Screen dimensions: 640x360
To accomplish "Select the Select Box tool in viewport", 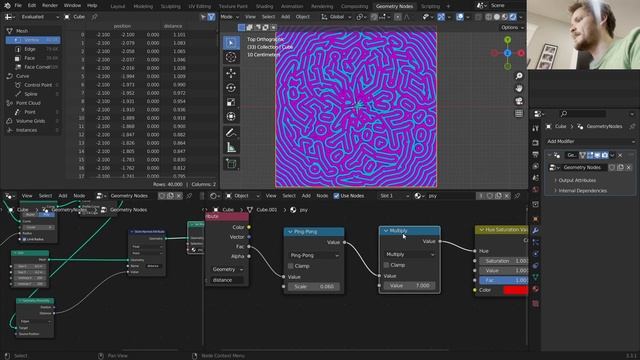I will 231,43.
